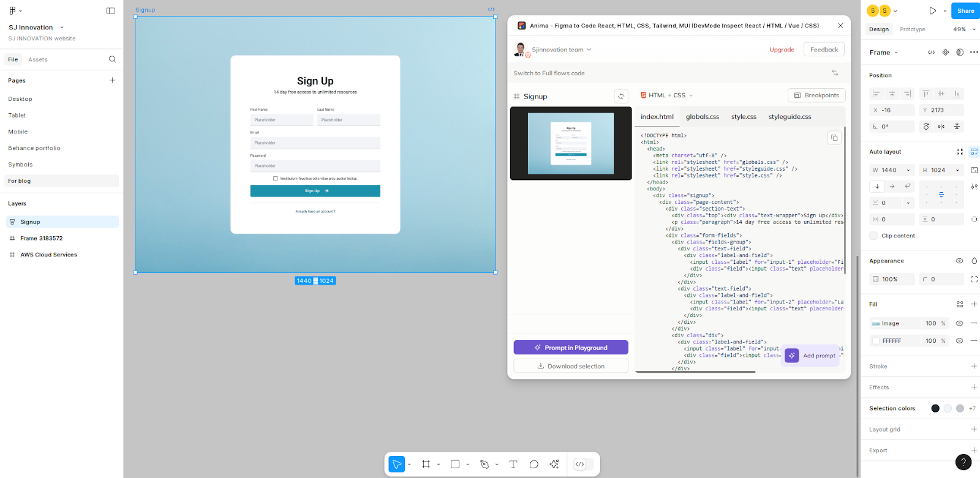
Task: Open the style.css tab
Action: coord(744,116)
